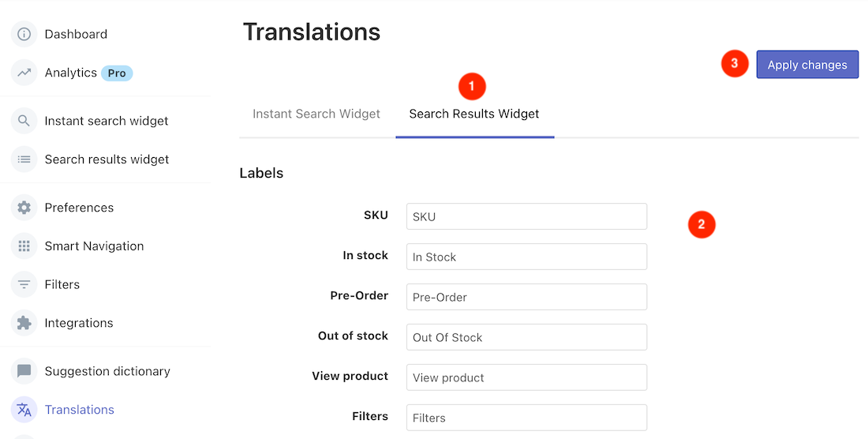Select the Search Results Widget tab
The height and width of the screenshot is (439, 868).
point(474,114)
